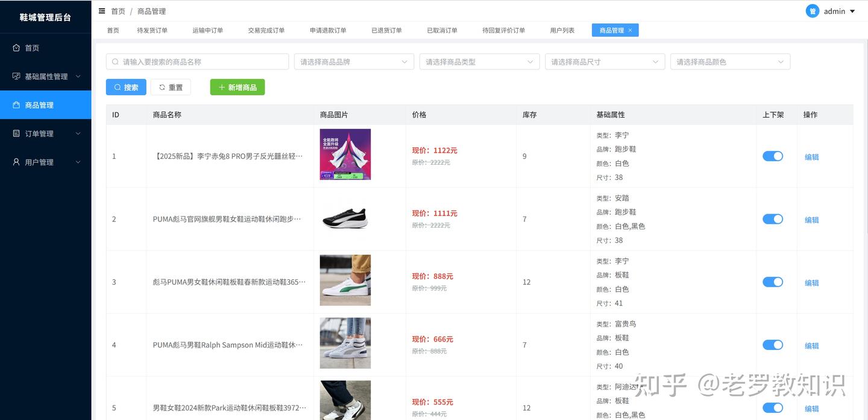Click the product name search input field
This screenshot has height=420, width=868.
tap(197, 62)
